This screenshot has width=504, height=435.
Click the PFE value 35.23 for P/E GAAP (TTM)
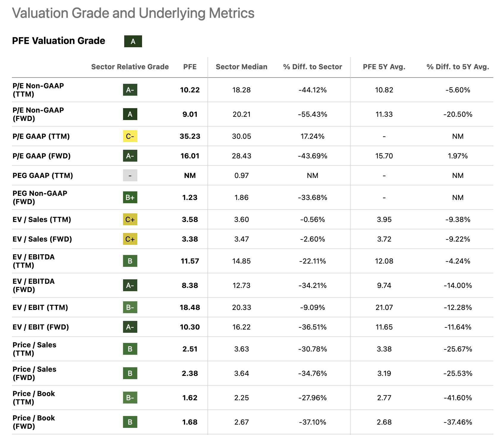(190, 136)
